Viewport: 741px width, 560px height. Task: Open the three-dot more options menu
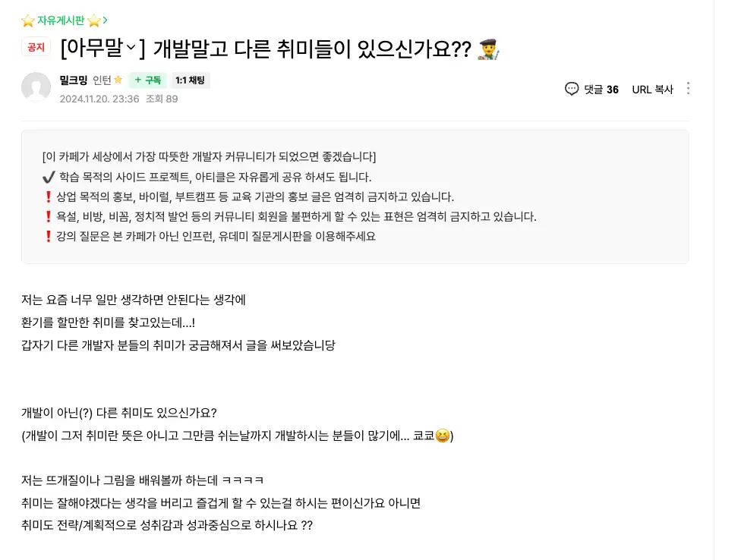pyautogui.click(x=688, y=89)
